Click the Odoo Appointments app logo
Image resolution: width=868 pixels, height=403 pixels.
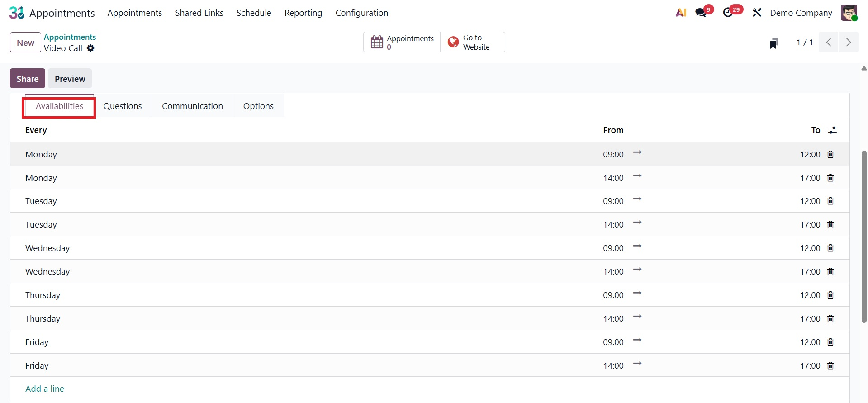pyautogui.click(x=16, y=13)
